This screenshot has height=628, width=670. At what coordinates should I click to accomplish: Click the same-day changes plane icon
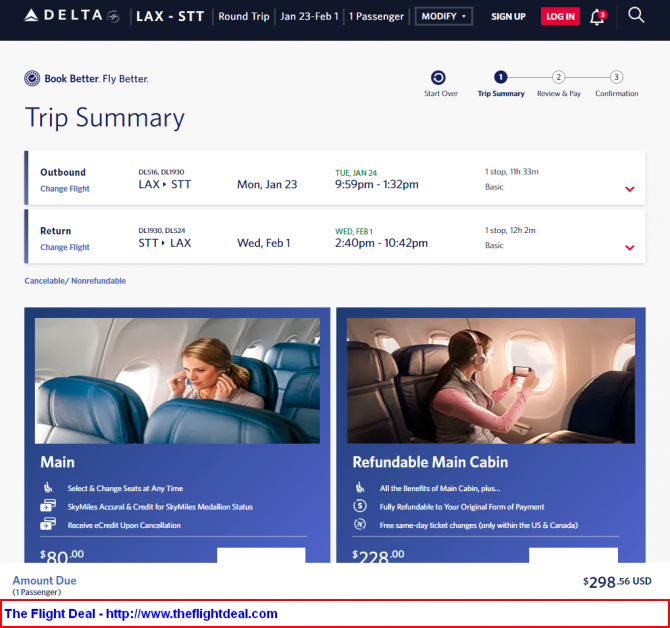pos(360,524)
